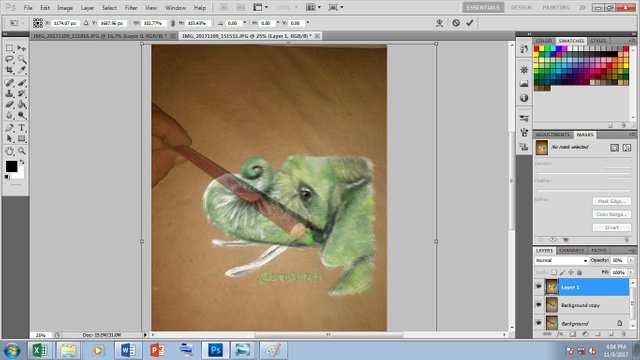Open the layer blend mode dropdown
This screenshot has width=640, height=360.
tap(561, 260)
